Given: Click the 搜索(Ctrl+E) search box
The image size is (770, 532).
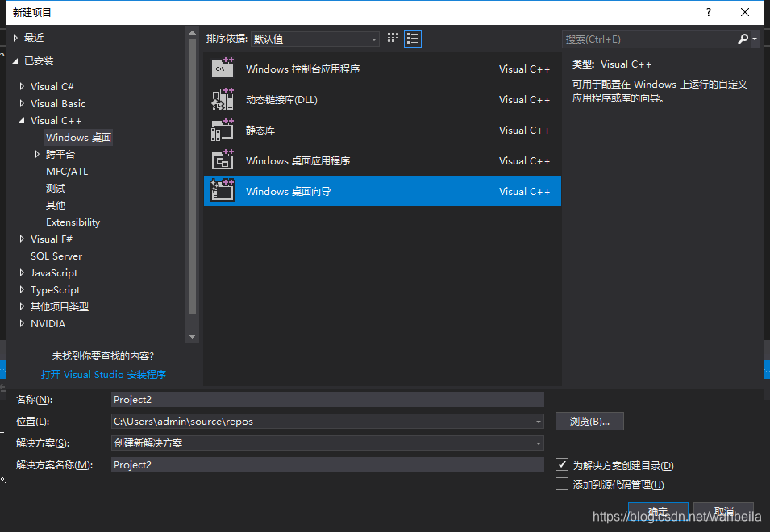Looking at the screenshot, I should pyautogui.click(x=649, y=39).
